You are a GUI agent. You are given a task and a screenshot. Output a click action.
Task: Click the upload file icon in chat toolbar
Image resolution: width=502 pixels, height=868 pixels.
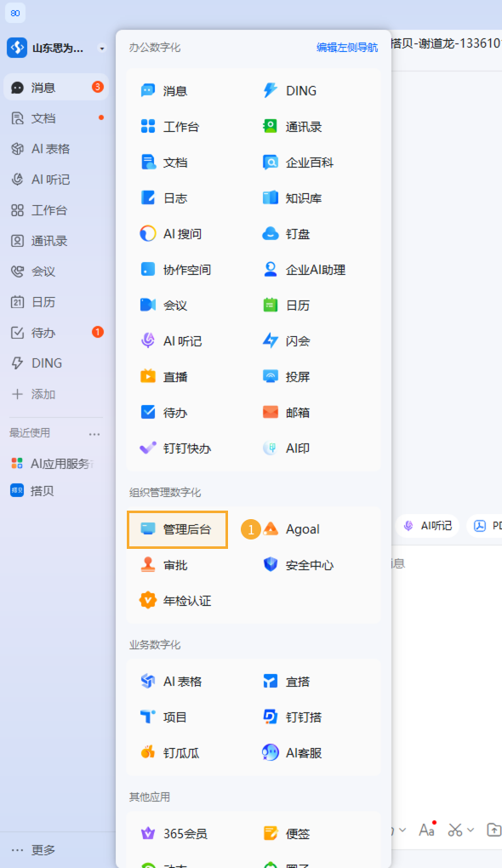click(493, 830)
